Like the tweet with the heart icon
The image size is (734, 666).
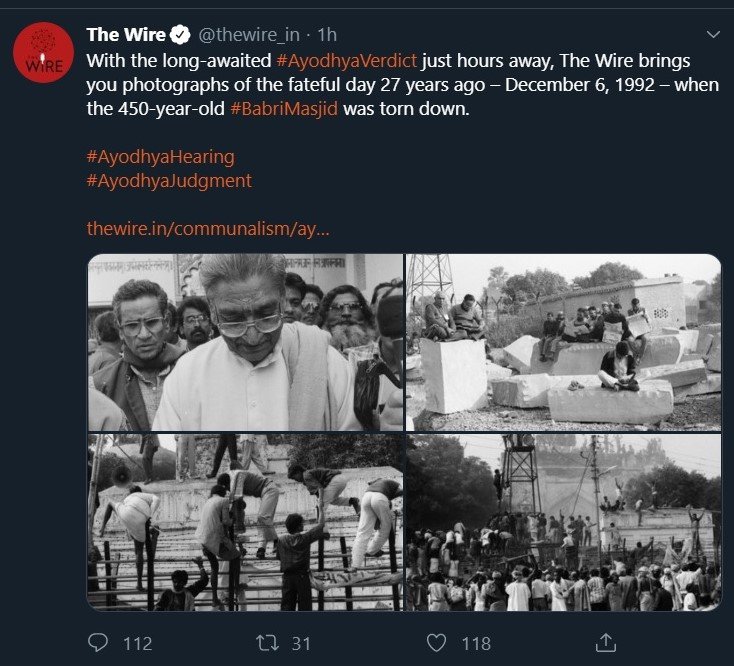coord(436,643)
